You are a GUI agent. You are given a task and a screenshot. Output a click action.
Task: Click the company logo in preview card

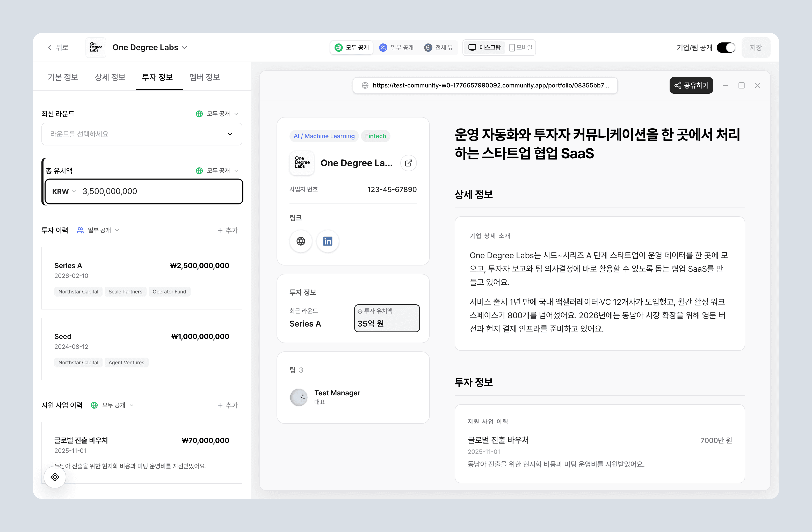tap(302, 163)
